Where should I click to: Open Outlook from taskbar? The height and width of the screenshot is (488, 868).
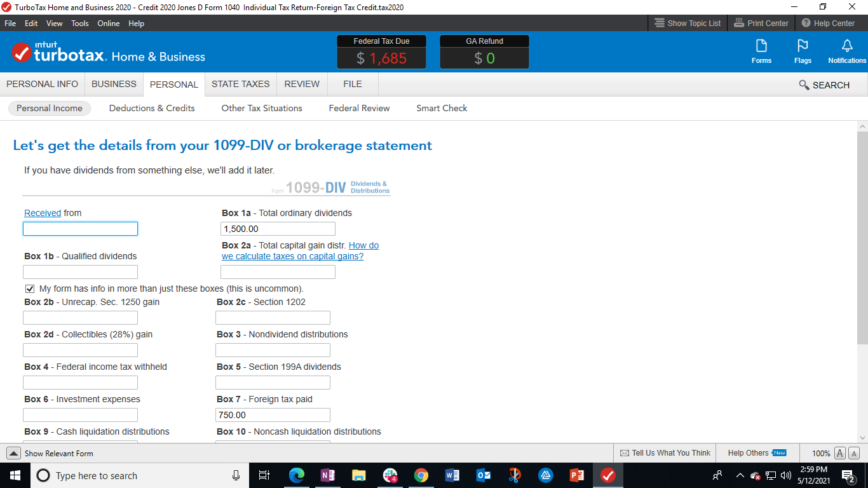[484, 475]
